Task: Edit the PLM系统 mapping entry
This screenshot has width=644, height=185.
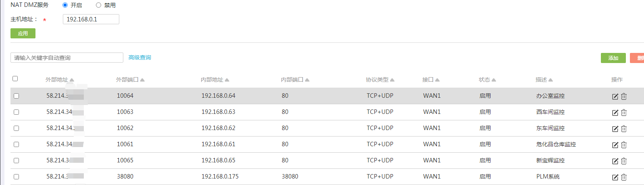Action: (615, 177)
